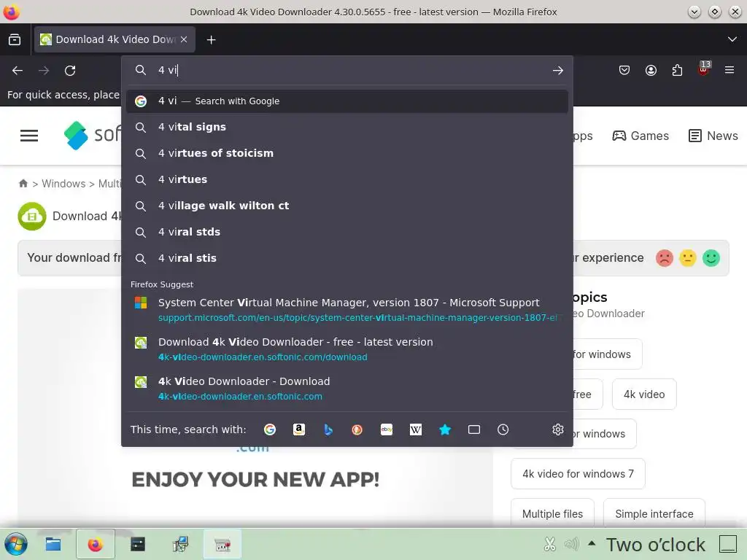Image resolution: width=747 pixels, height=560 pixels.
Task: Open the start menu orb
Action: click(x=16, y=544)
